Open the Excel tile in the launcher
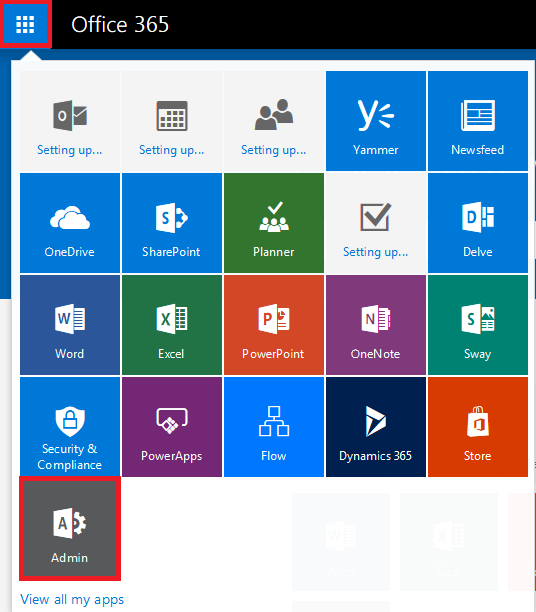 coord(172,325)
